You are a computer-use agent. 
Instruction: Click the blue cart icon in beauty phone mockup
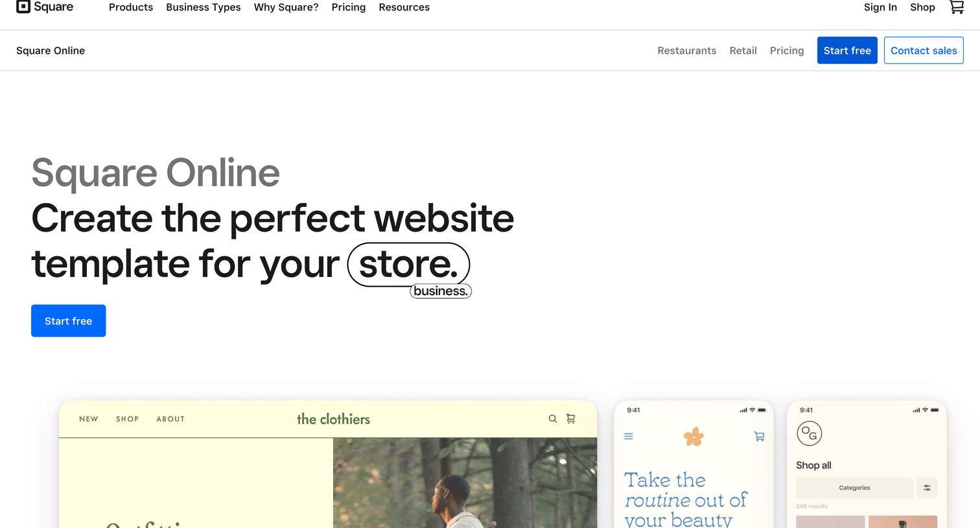tap(760, 437)
